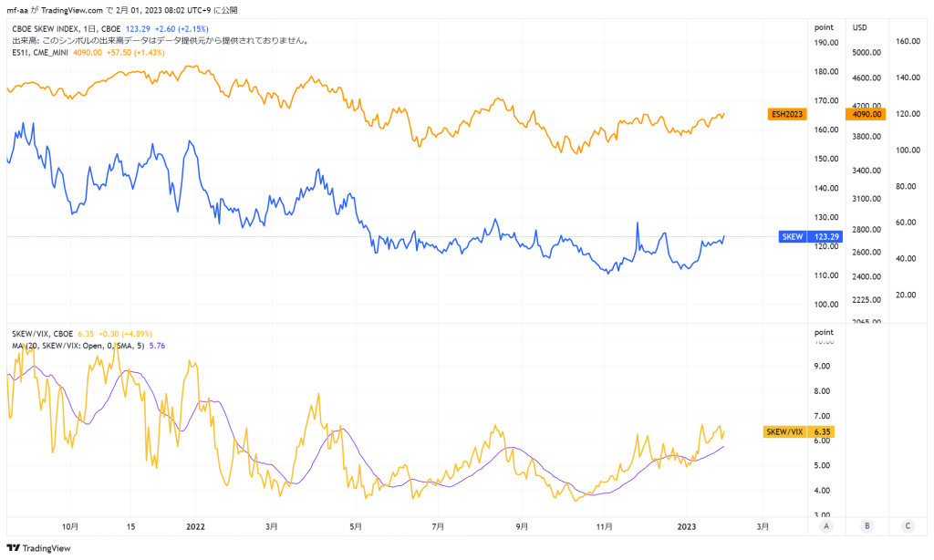Click the 123.29 SKEW value tag
Screen dimensions: 934x560
(825, 236)
